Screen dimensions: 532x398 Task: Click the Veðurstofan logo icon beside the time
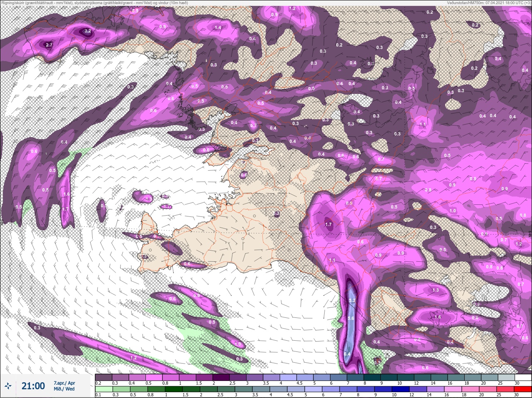(8, 386)
